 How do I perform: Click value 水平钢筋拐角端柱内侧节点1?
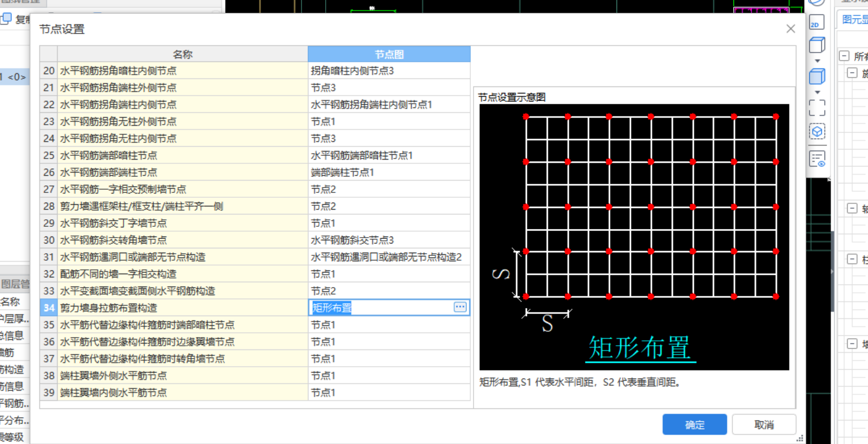pos(389,105)
